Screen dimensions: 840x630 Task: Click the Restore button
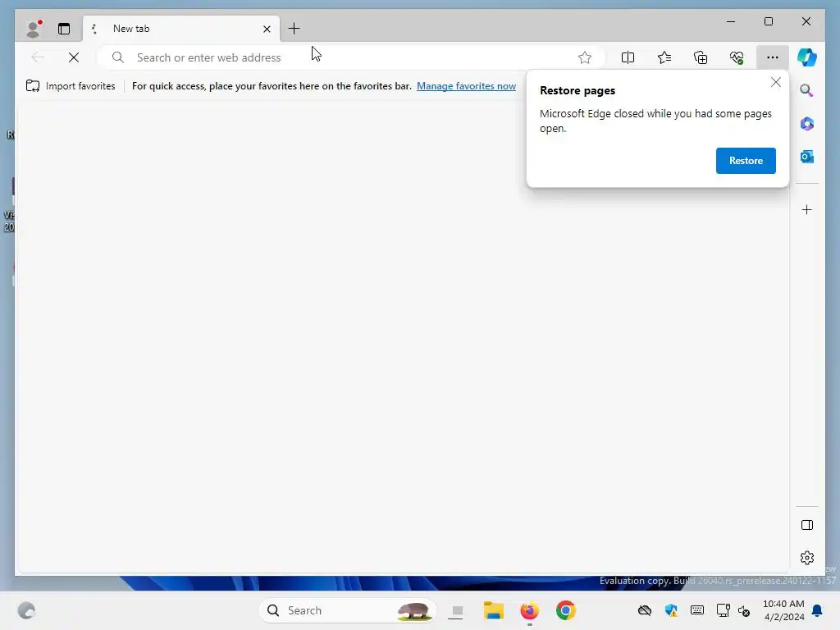coord(746,161)
